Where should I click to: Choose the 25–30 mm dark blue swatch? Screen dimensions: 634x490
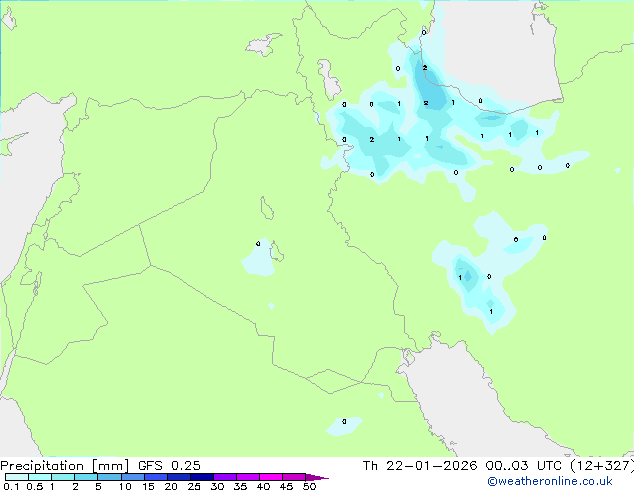[202, 477]
